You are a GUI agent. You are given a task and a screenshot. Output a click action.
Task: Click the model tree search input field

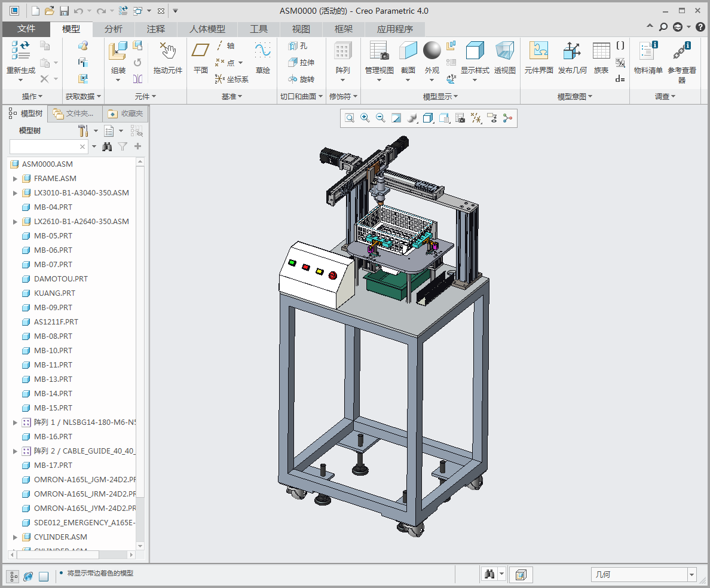44,146
